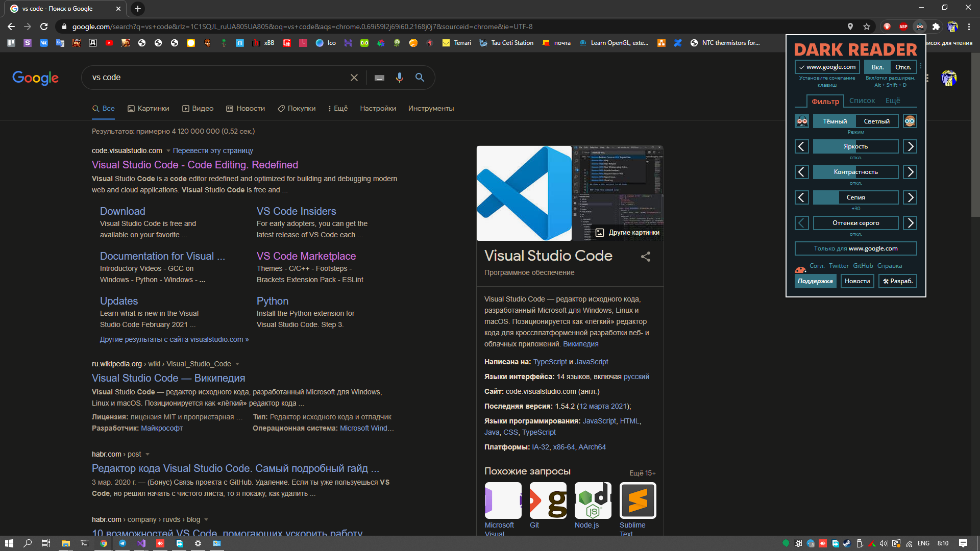The image size is (980, 551).
Task: Decrease Контрастность with left arrow
Action: 802,172
